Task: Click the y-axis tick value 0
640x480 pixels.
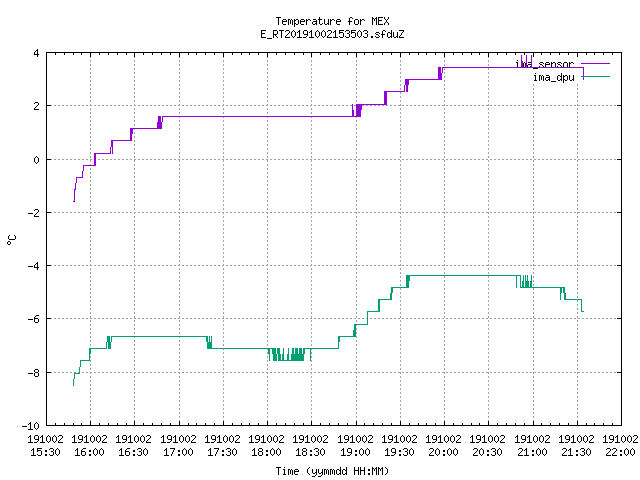Action: pyautogui.click(x=36, y=160)
